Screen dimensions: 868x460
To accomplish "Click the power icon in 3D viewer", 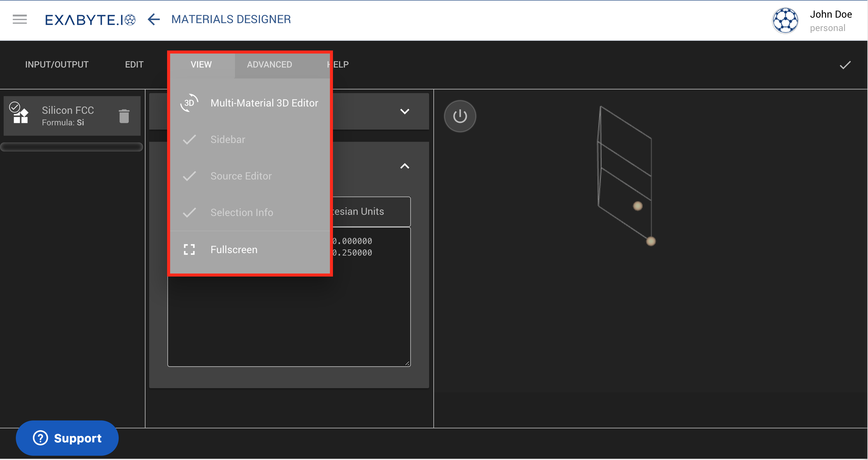I will [460, 116].
